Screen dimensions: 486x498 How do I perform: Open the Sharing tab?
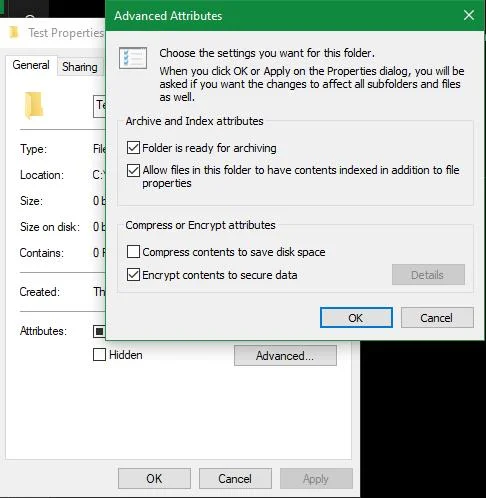tap(80, 67)
